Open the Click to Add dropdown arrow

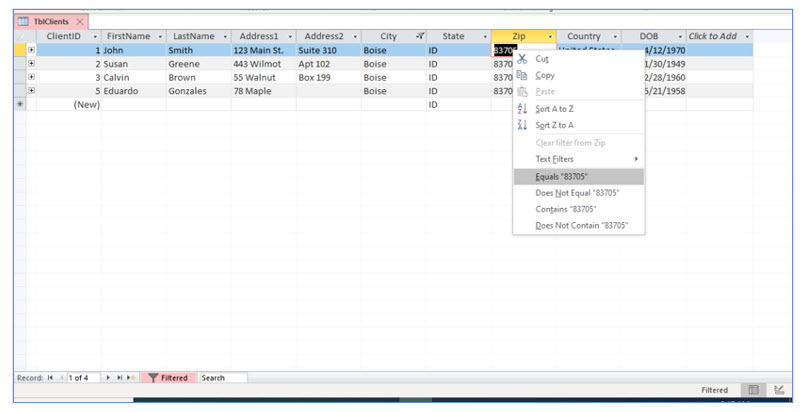point(747,37)
